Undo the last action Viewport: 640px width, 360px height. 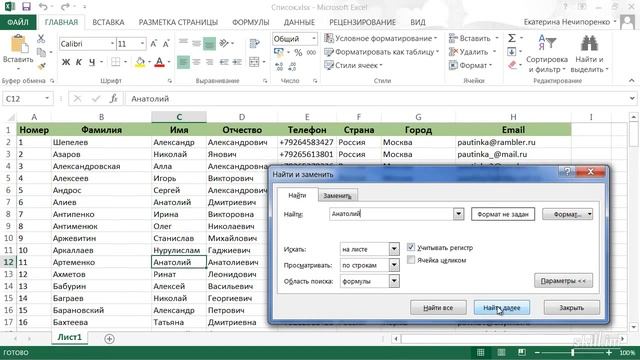pyautogui.click(x=43, y=7)
